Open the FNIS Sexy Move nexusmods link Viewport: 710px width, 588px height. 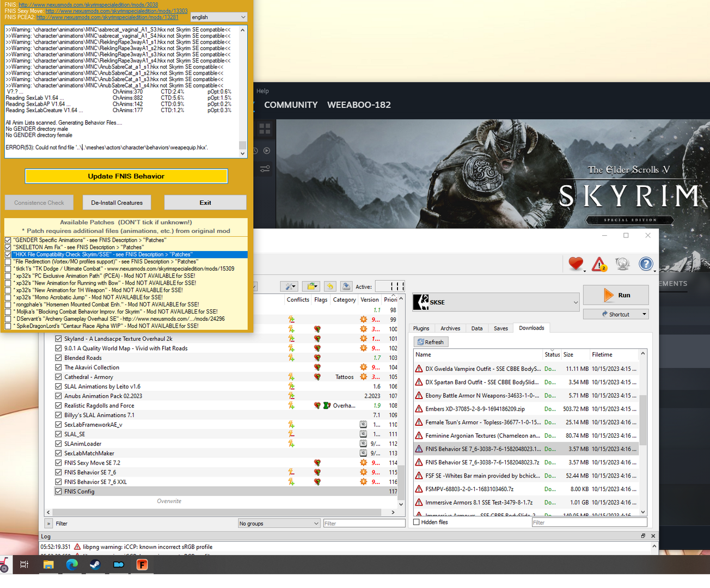tap(117, 11)
